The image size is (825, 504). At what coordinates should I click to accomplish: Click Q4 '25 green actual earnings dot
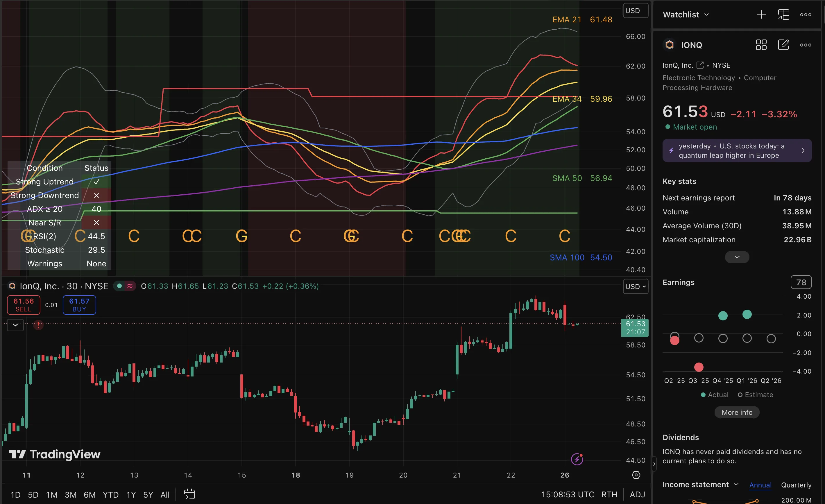[722, 315]
